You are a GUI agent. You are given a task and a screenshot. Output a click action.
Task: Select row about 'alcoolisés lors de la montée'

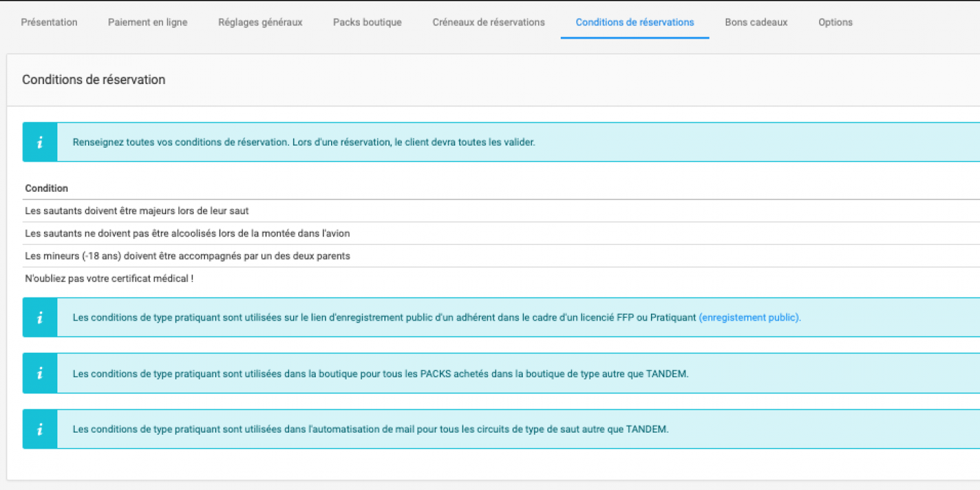coord(501,233)
